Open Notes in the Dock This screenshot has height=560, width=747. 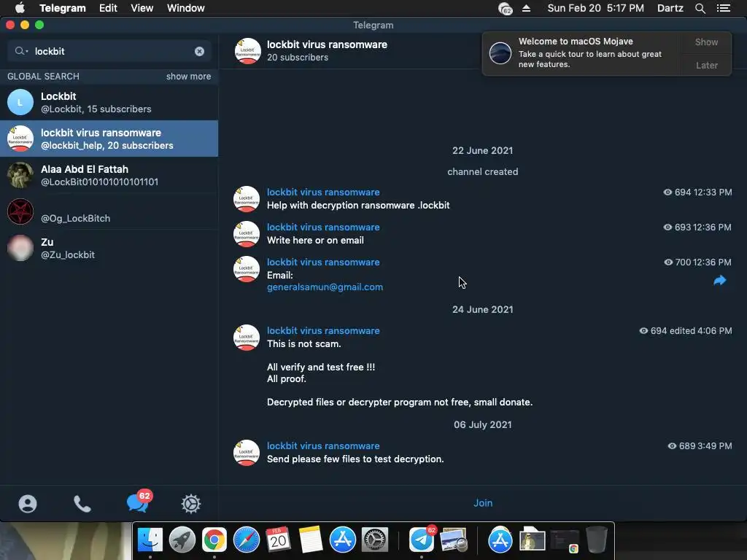311,540
